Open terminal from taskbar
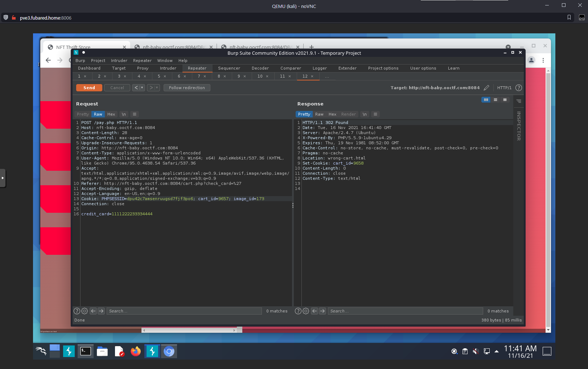This screenshot has height=369, width=588. click(x=86, y=351)
